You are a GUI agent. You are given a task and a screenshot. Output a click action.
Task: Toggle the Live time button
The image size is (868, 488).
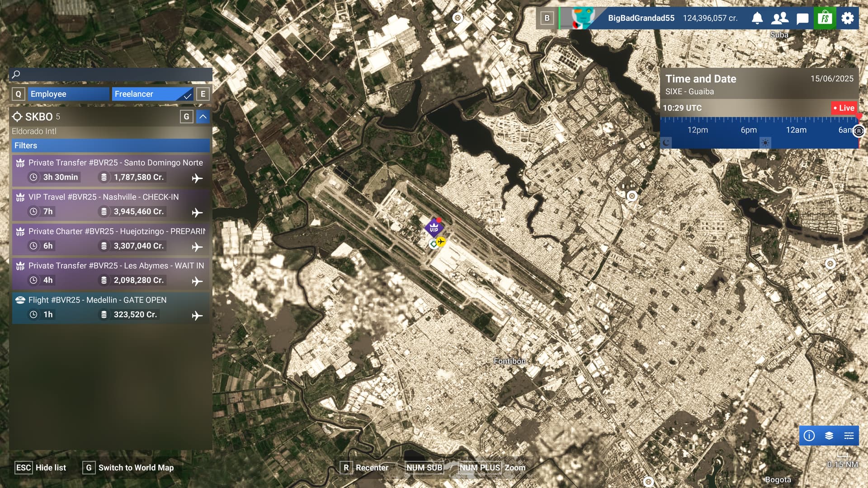[844, 108]
